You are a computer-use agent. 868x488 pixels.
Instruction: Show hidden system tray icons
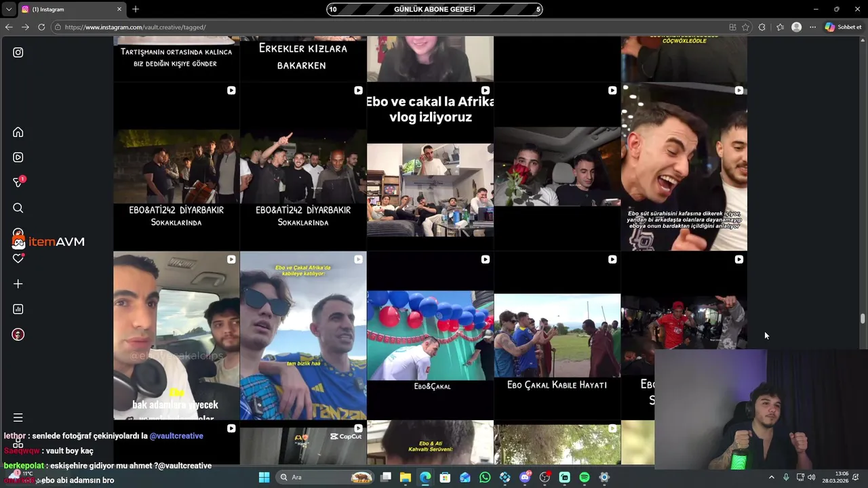771,477
